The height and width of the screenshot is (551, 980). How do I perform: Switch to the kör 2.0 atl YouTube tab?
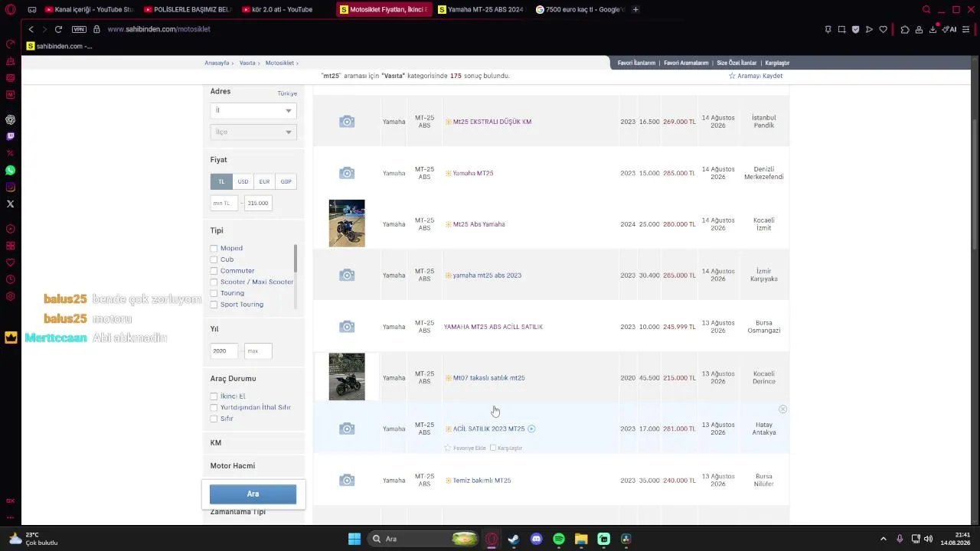(285, 9)
